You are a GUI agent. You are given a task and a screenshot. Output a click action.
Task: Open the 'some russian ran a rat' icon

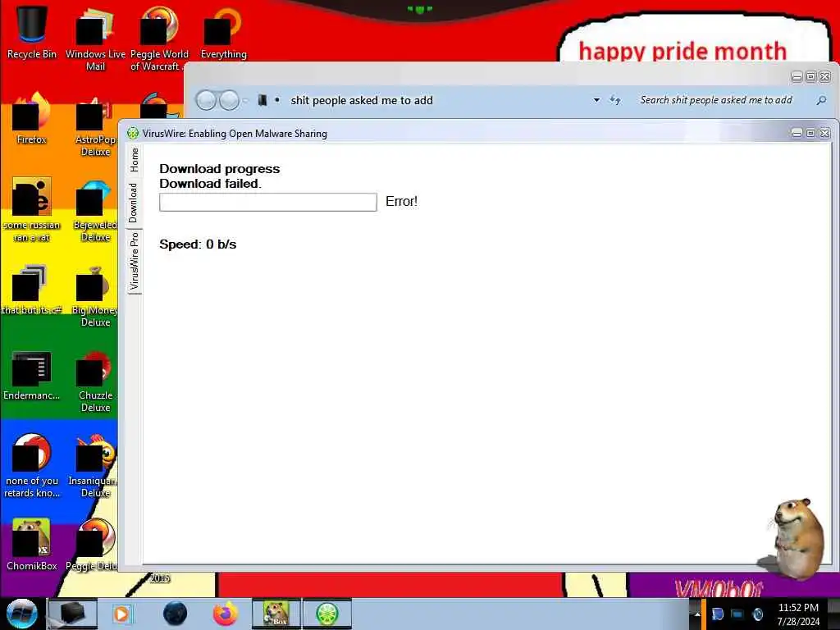click(32, 209)
